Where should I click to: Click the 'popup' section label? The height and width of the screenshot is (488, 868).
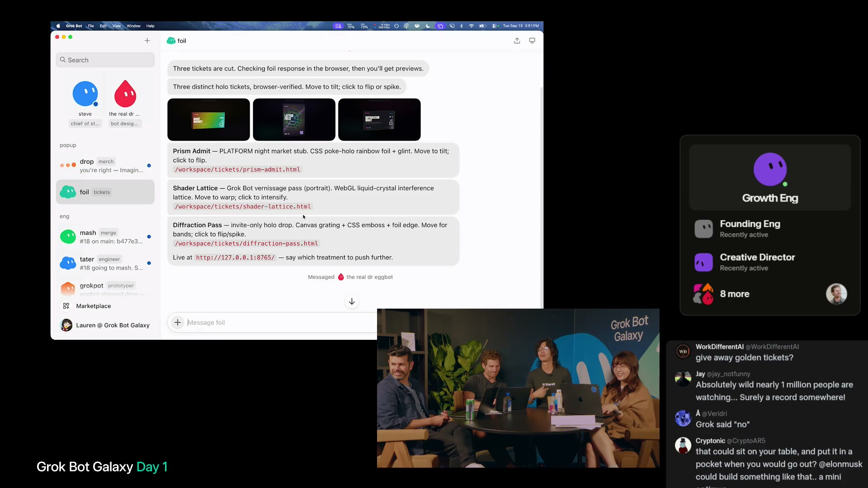[x=68, y=145]
